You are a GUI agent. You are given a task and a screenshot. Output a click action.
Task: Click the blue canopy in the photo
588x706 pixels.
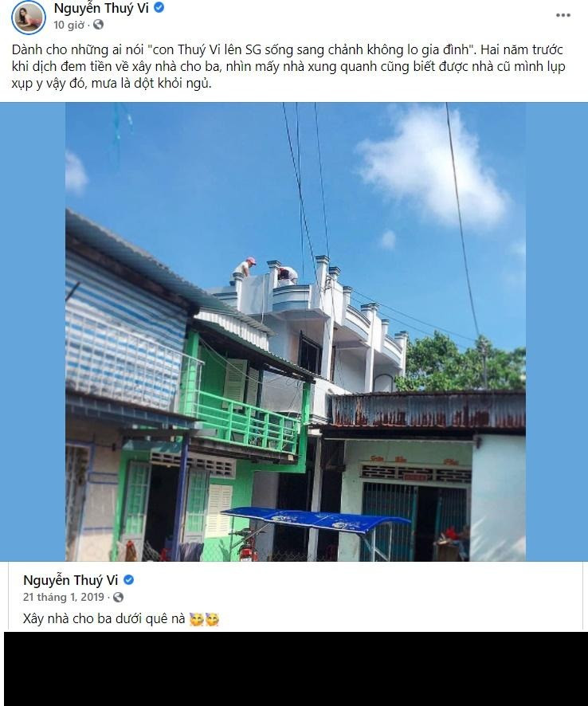(316, 519)
